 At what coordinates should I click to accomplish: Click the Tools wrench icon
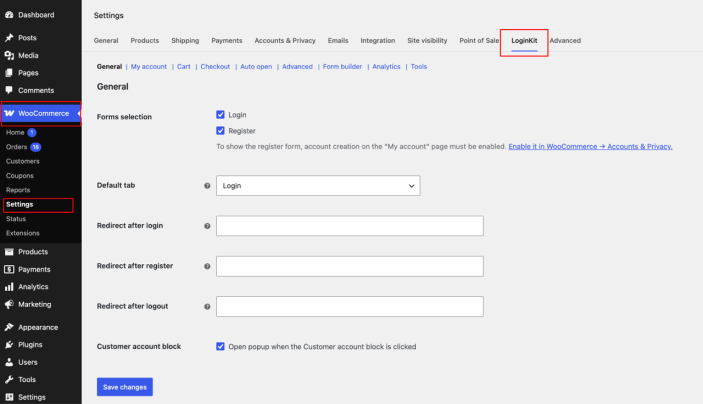point(9,379)
